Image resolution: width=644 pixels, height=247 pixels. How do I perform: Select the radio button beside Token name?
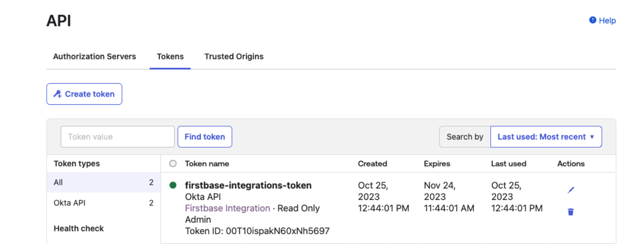(x=173, y=163)
